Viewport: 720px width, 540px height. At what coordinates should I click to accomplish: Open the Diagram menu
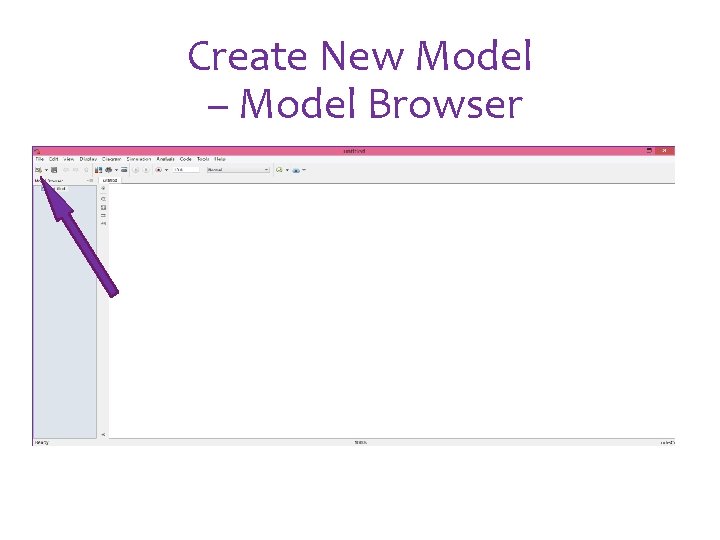[112, 159]
